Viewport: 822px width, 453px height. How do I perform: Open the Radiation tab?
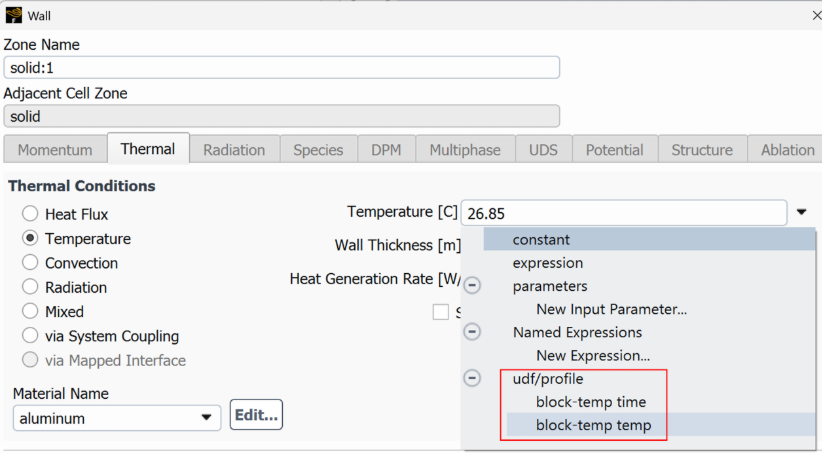pyautogui.click(x=234, y=150)
